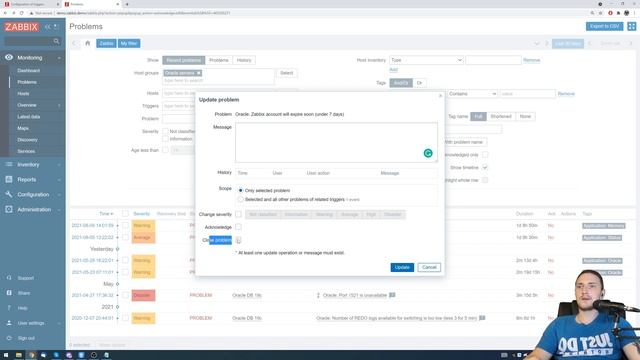Remove the Oracle servers host group tag
This screenshot has width=640, height=360.
tap(198, 73)
